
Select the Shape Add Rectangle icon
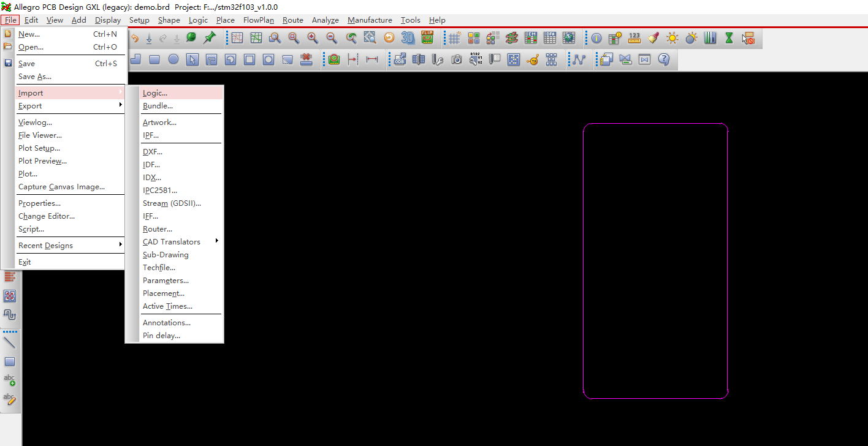[154, 59]
